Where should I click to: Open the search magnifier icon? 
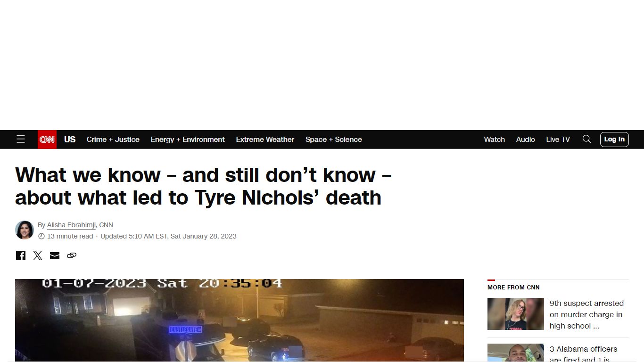click(587, 140)
